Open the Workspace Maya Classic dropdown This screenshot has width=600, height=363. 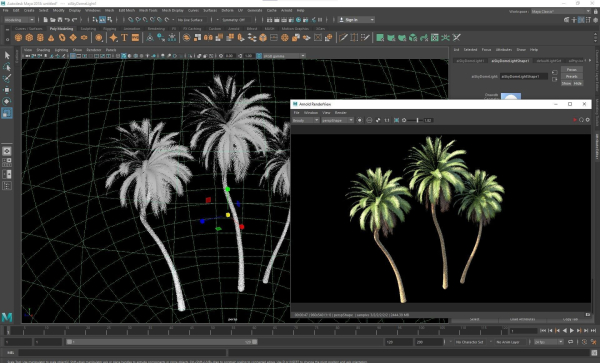coord(561,11)
